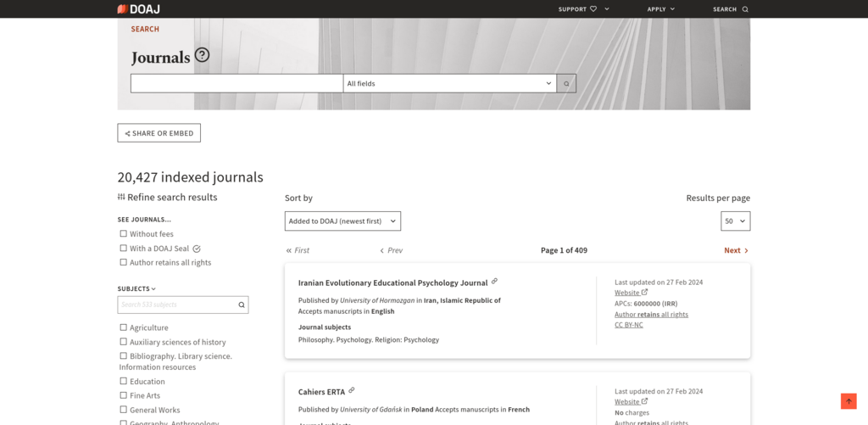This screenshot has height=425, width=868.
Task: Copy link icon next to Cahiers ERTA
Action: tap(352, 390)
